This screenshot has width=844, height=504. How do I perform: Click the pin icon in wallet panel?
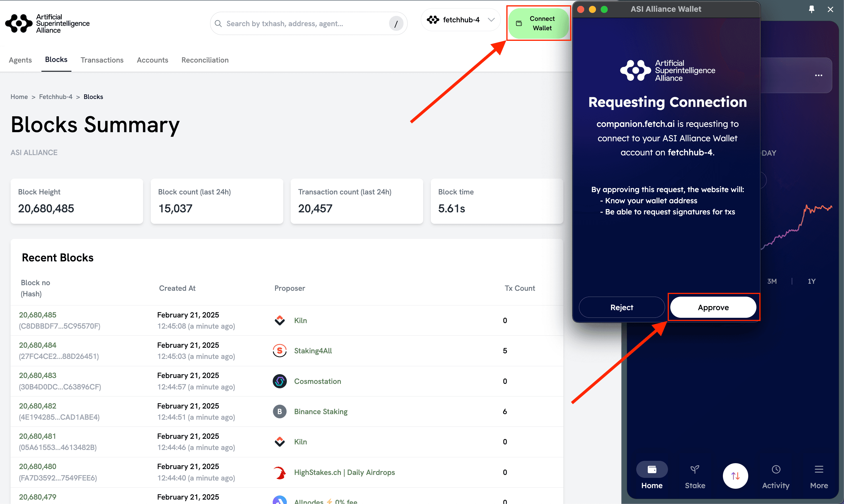pos(811,9)
